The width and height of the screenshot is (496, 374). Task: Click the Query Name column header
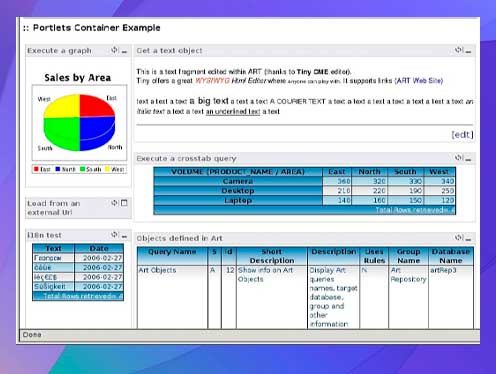172,256
